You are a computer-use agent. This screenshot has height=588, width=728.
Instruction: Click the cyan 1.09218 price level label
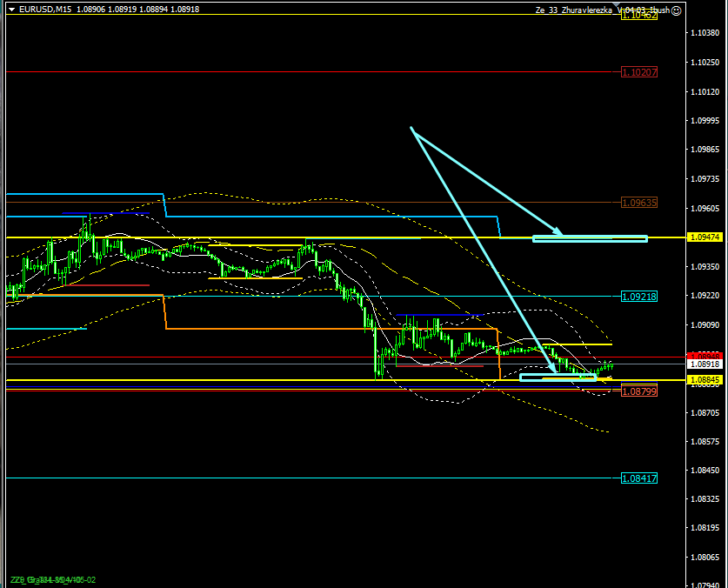[638, 297]
